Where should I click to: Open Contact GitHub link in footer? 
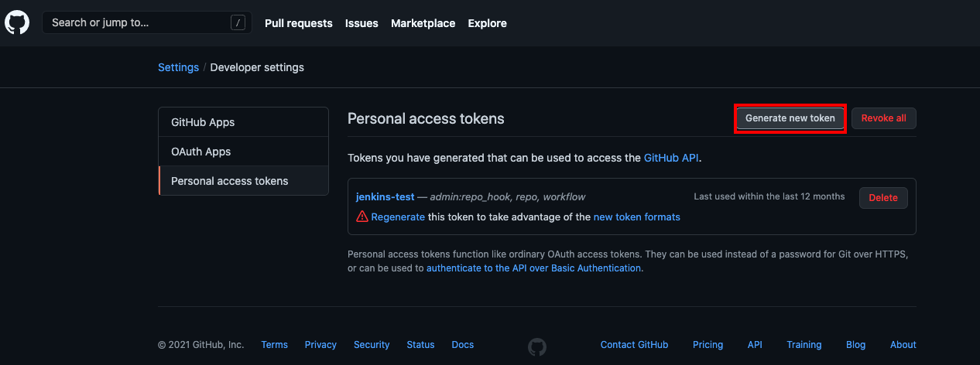[x=635, y=345]
